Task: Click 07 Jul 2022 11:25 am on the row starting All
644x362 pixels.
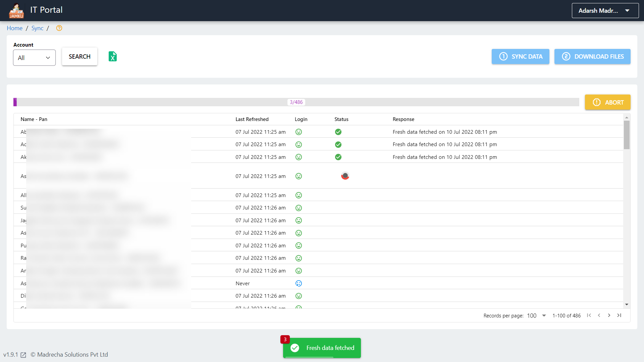Action: [261, 195]
